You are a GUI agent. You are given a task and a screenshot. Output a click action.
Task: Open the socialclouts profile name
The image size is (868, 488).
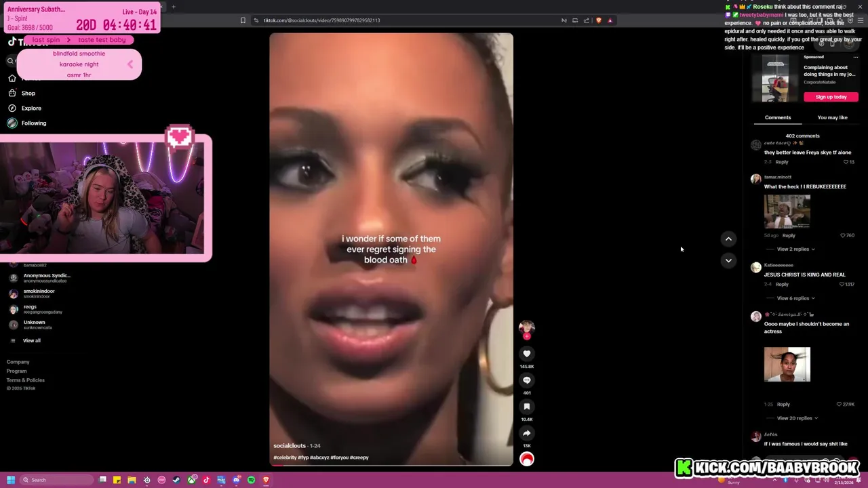click(x=290, y=446)
